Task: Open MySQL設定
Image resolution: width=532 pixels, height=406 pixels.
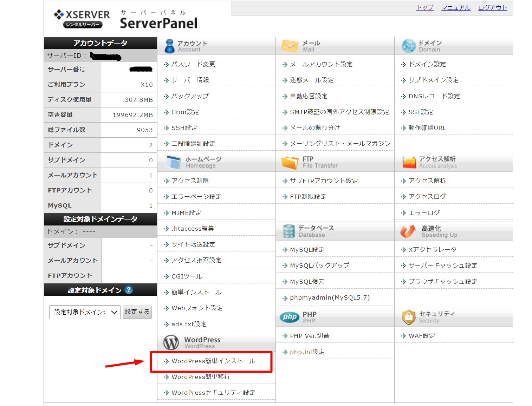Action: [307, 250]
